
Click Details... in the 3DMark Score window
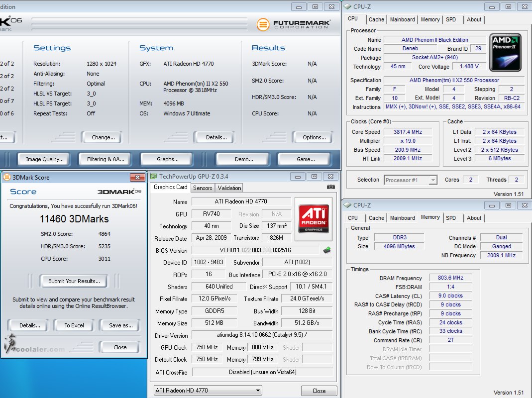(29, 325)
